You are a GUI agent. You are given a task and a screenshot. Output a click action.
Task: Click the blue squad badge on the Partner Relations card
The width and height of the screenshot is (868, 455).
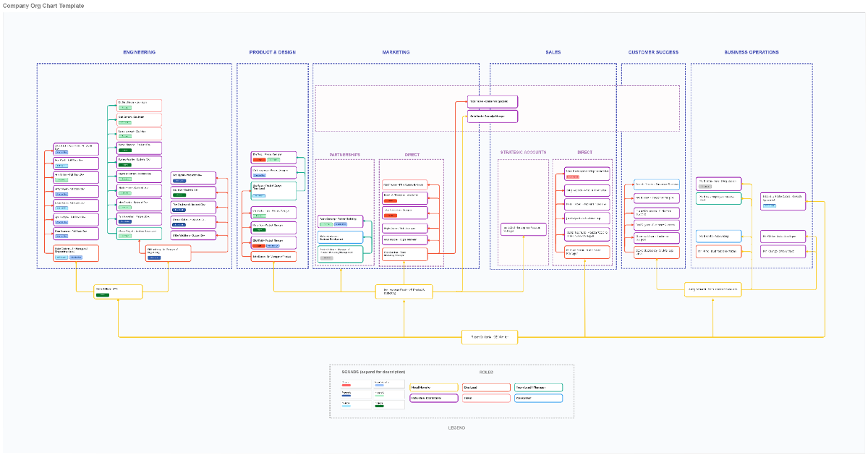[x=341, y=224]
